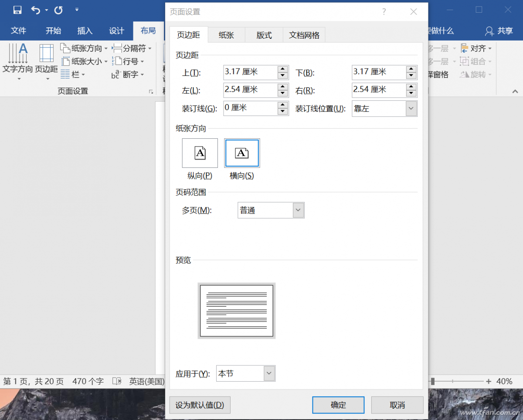The image size is (523, 420).
Task: Switch to the 文档网格 tab
Action: (x=304, y=35)
